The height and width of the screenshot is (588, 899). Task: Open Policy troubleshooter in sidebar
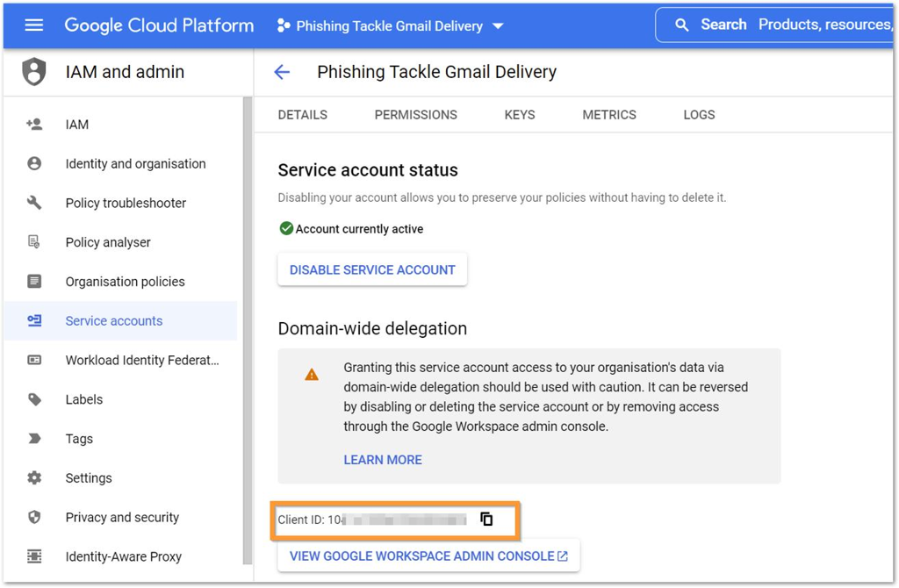pyautogui.click(x=120, y=203)
